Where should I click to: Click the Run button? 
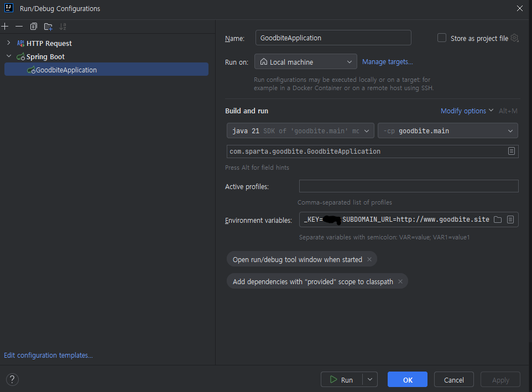point(342,379)
